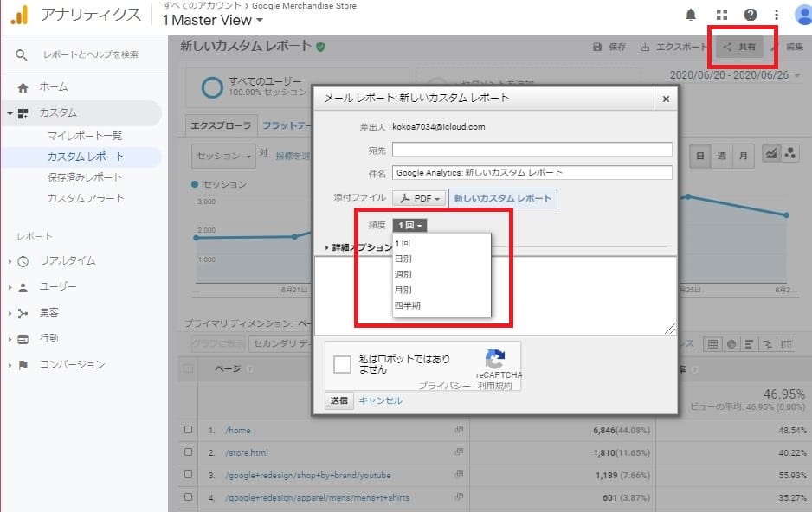Click the search magnifier icon
812x512 pixels.
tap(22, 54)
